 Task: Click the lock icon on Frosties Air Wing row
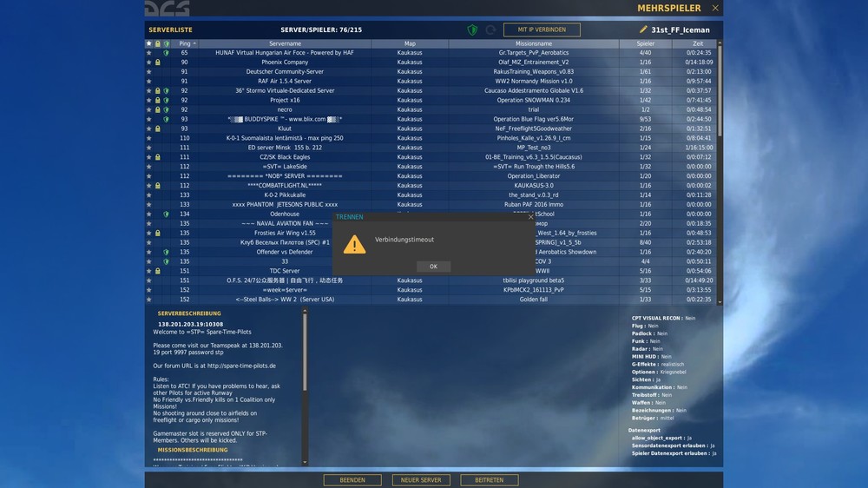158,234
